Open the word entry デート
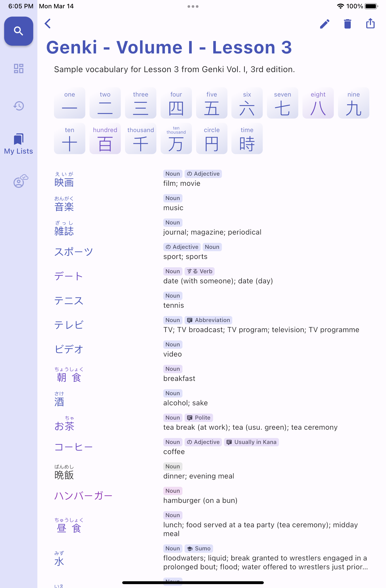The width and height of the screenshot is (386, 588). point(69,276)
